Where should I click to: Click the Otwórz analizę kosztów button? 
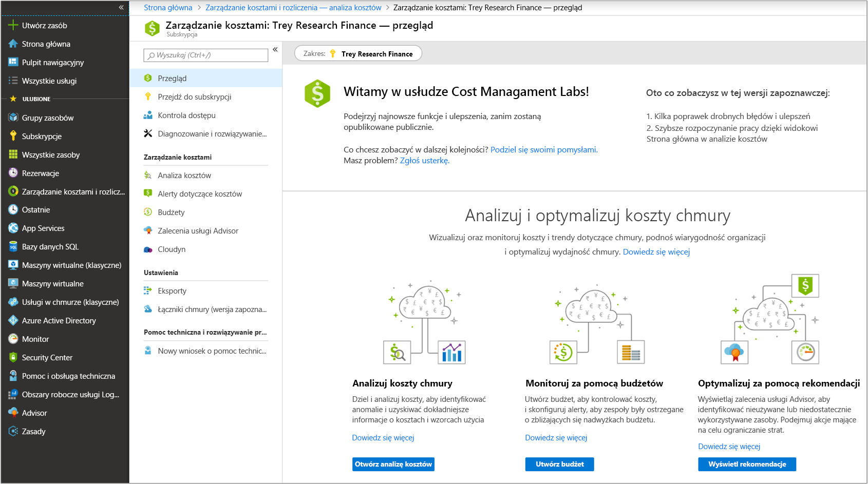pos(393,464)
